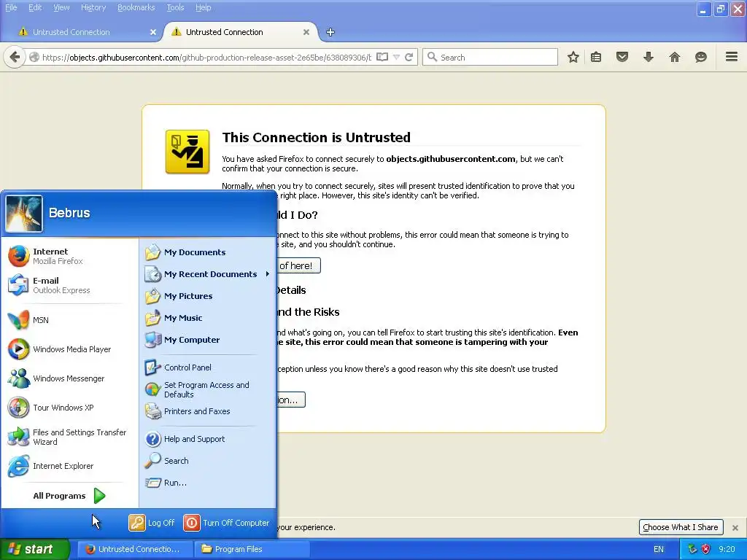The image size is (747, 560).
Task: Open the URL history dropdown arrow
Action: pos(396,57)
